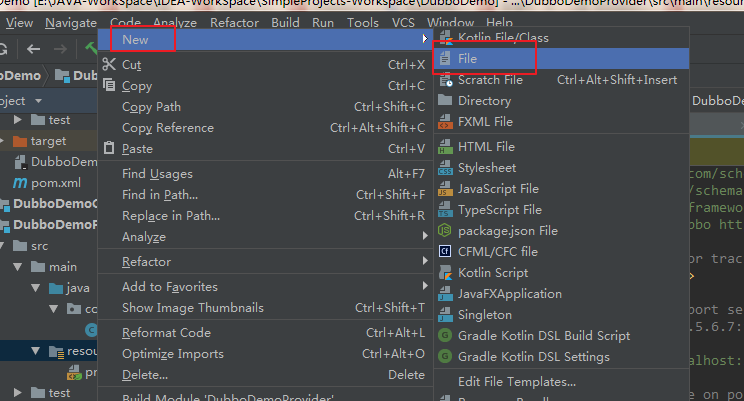Screen dimensions: 744x401
Task: Click the Gradle Kotlin DSL Settings icon
Action: coord(445,356)
